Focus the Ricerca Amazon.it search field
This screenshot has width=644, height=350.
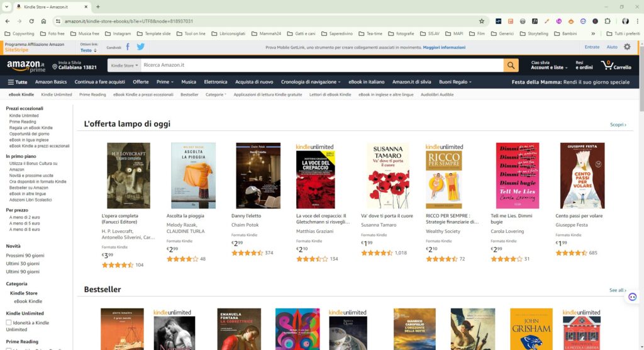[322, 65]
